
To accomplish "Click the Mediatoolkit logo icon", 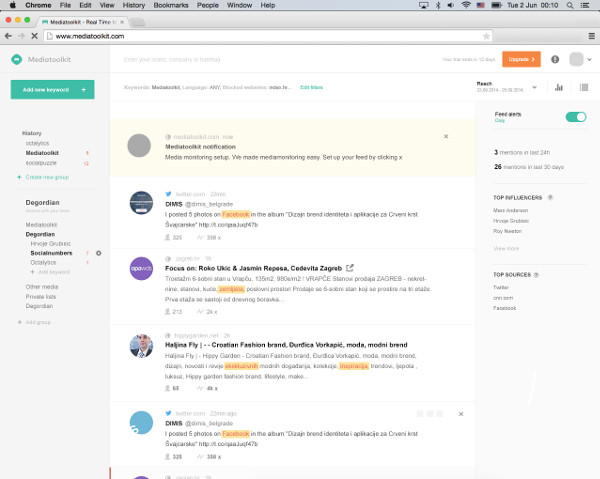I will coord(16,59).
